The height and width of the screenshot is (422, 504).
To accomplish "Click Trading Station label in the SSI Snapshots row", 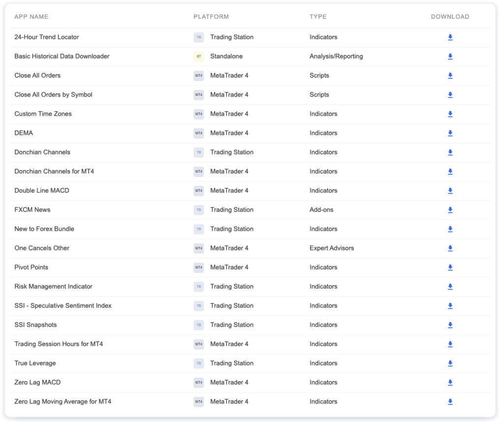I will [x=232, y=325].
